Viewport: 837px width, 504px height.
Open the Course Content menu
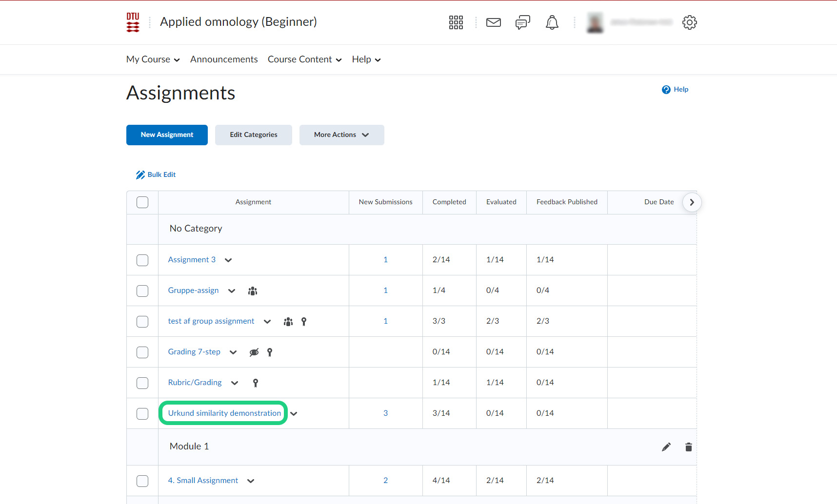(x=304, y=59)
